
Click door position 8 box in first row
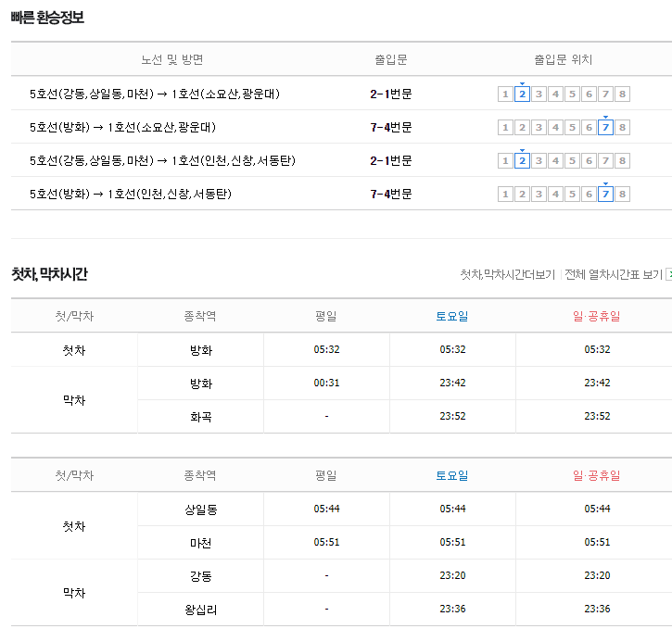click(622, 94)
